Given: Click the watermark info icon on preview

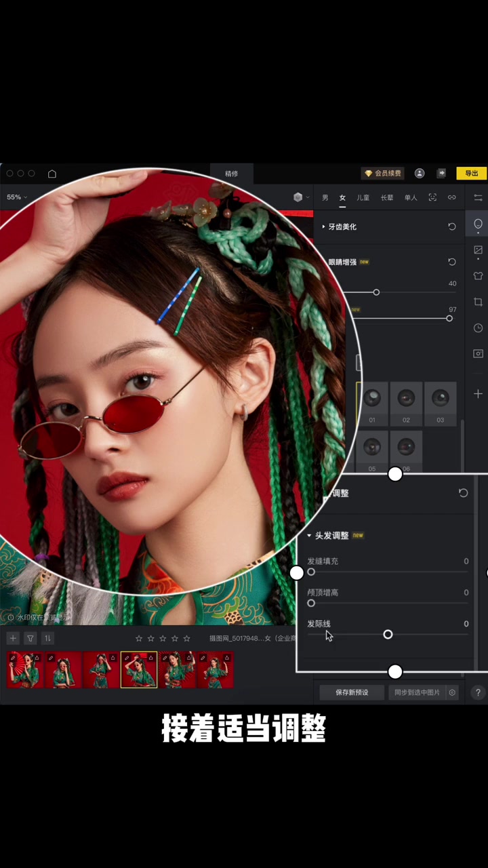Looking at the screenshot, I should tap(10, 617).
